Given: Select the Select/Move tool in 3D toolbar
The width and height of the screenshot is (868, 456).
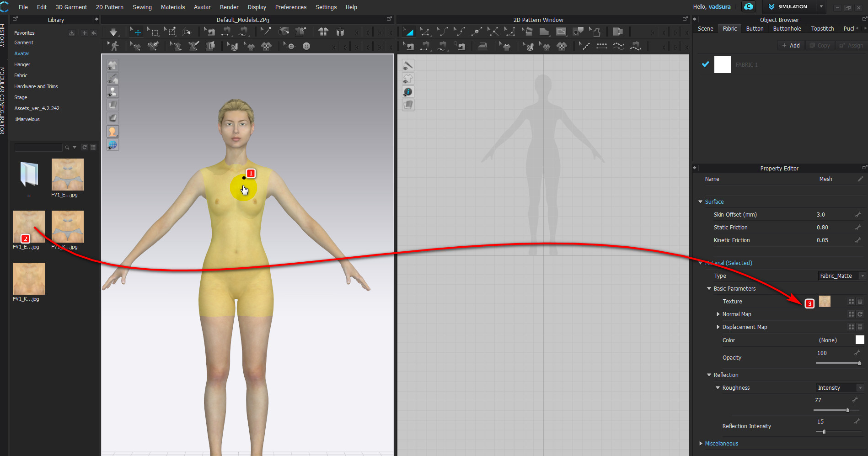Looking at the screenshot, I should (136, 32).
